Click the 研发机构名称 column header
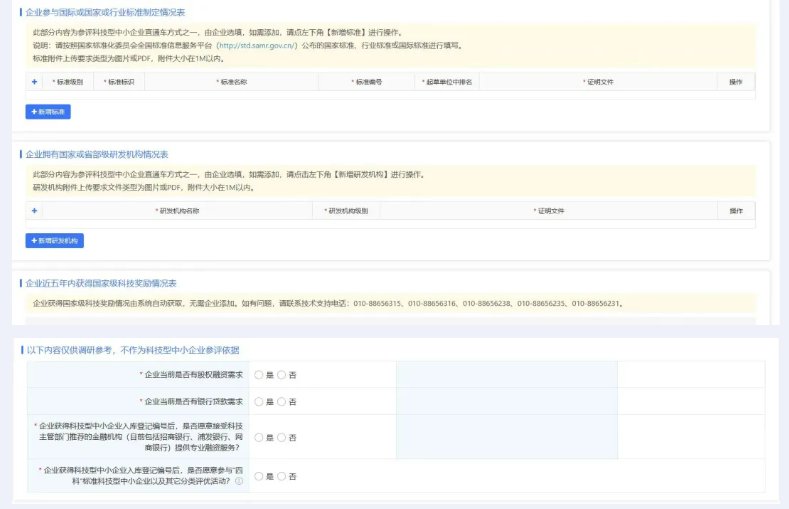Image resolution: width=789 pixels, height=509 pixels. 177,211
